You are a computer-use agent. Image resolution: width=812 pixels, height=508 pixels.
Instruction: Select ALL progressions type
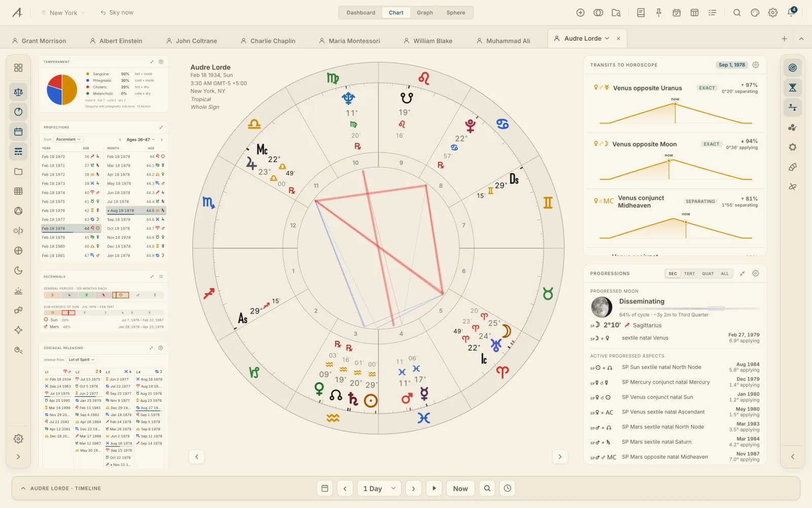pyautogui.click(x=725, y=273)
